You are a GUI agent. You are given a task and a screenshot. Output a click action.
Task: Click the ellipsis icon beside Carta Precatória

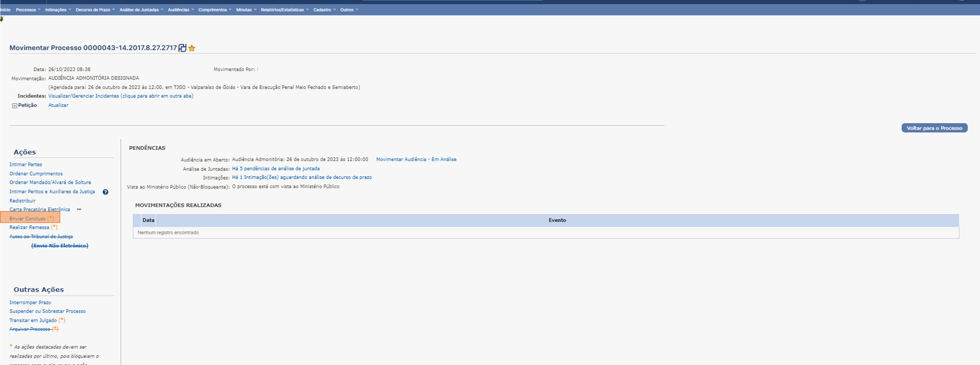(79, 210)
